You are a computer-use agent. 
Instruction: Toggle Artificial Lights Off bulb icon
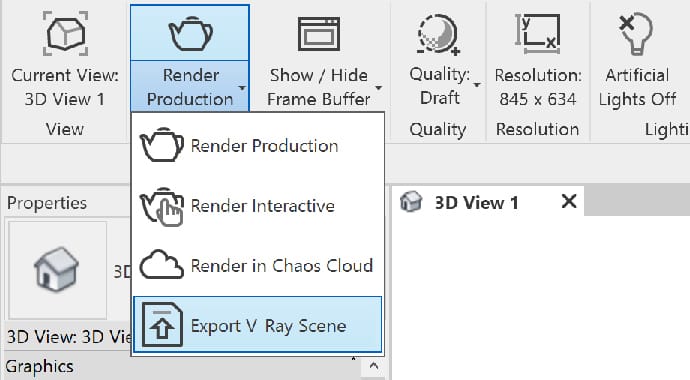point(635,33)
